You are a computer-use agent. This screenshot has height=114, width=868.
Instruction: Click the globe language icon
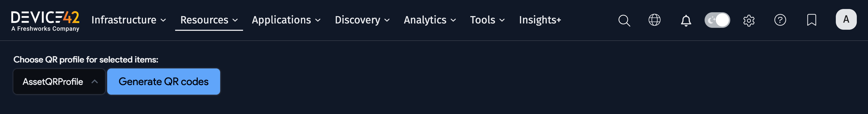tap(654, 20)
